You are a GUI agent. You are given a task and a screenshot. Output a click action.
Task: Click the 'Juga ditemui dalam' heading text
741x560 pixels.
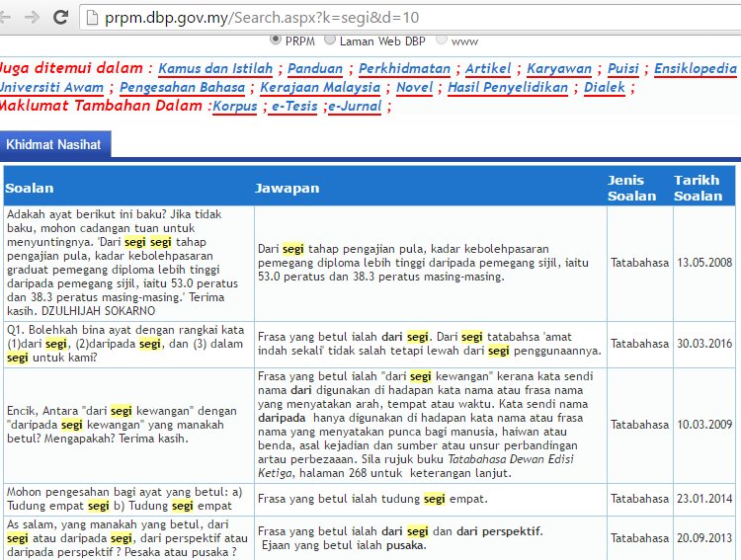pos(71,68)
